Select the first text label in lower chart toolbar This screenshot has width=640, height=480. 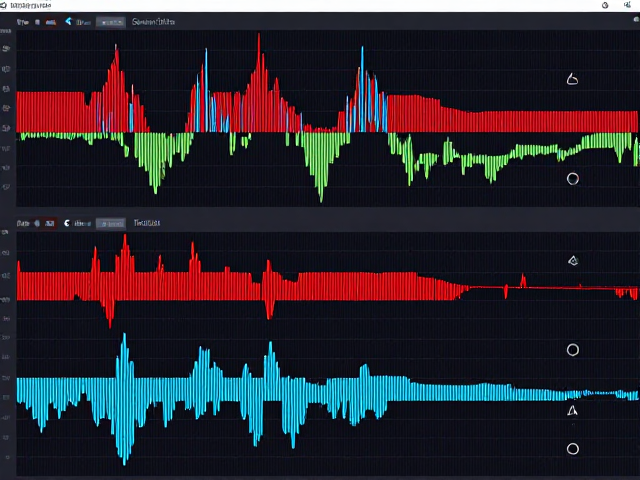tap(23, 223)
